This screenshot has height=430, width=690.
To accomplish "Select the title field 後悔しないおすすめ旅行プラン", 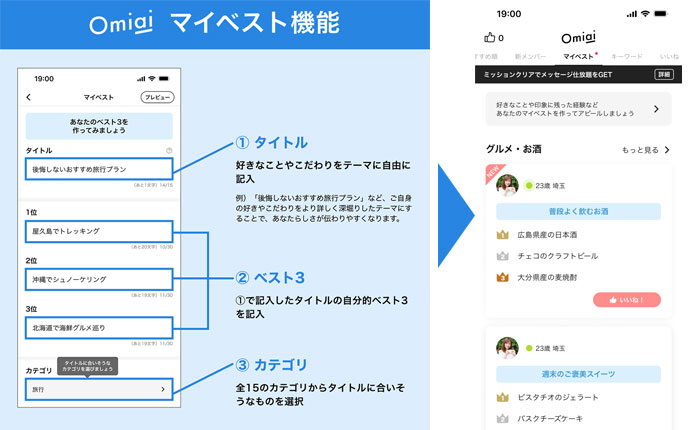I will click(99, 169).
